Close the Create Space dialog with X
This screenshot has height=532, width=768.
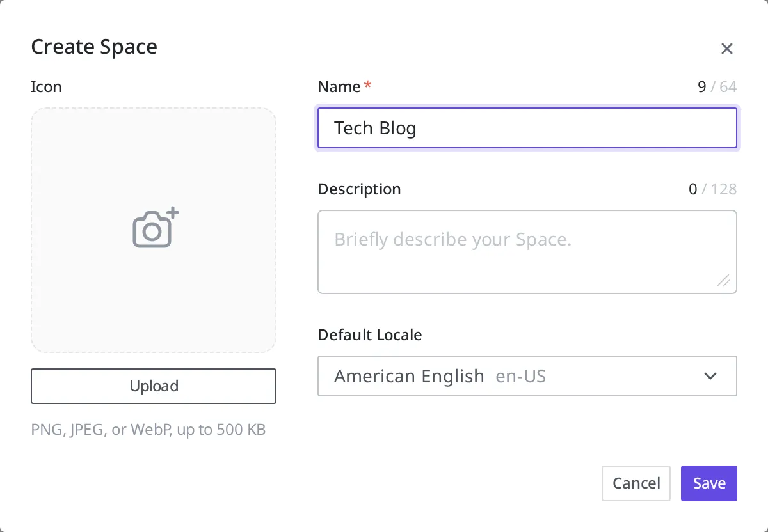coord(726,49)
